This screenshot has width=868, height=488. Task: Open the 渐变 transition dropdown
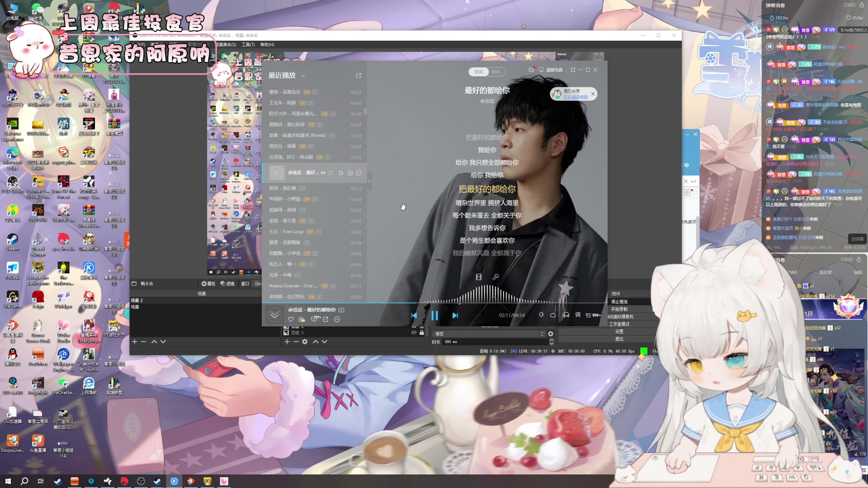(x=488, y=334)
